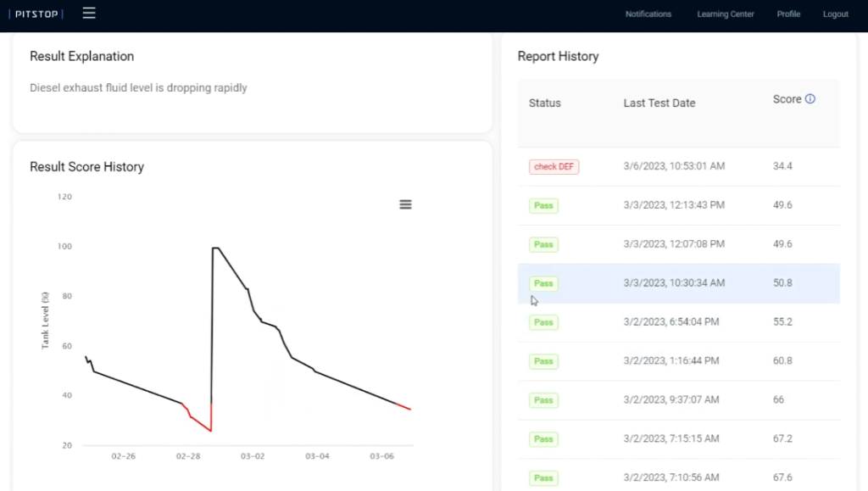
Task: Click the red check DEF status badge
Action: tap(554, 167)
